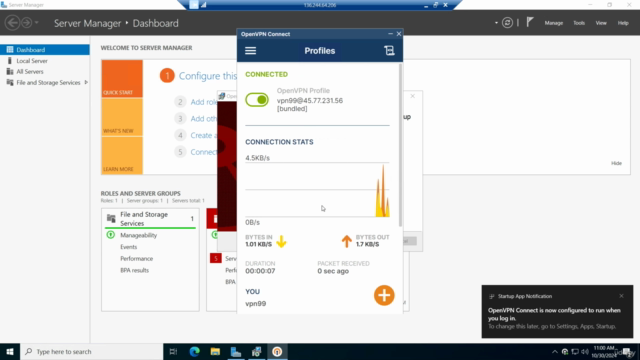The height and width of the screenshot is (360, 640).
Task: Open File and Storage Services sidebar item
Action: (x=48, y=82)
